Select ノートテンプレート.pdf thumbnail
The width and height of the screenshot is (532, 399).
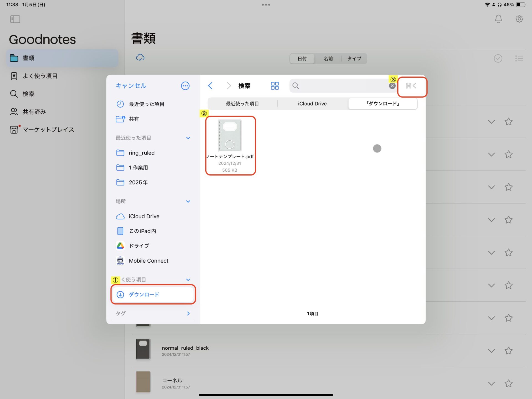coord(230,136)
